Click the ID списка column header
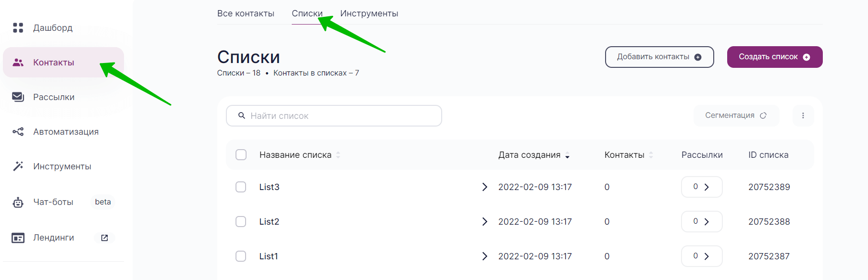 coord(769,155)
